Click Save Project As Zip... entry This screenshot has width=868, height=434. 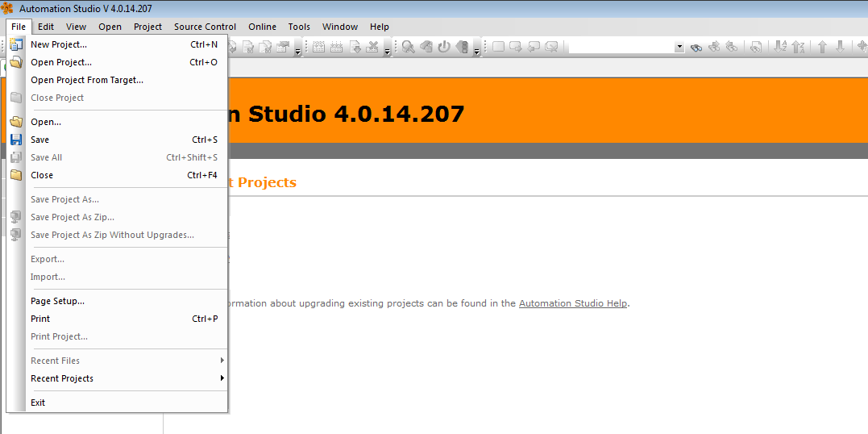tap(118, 217)
